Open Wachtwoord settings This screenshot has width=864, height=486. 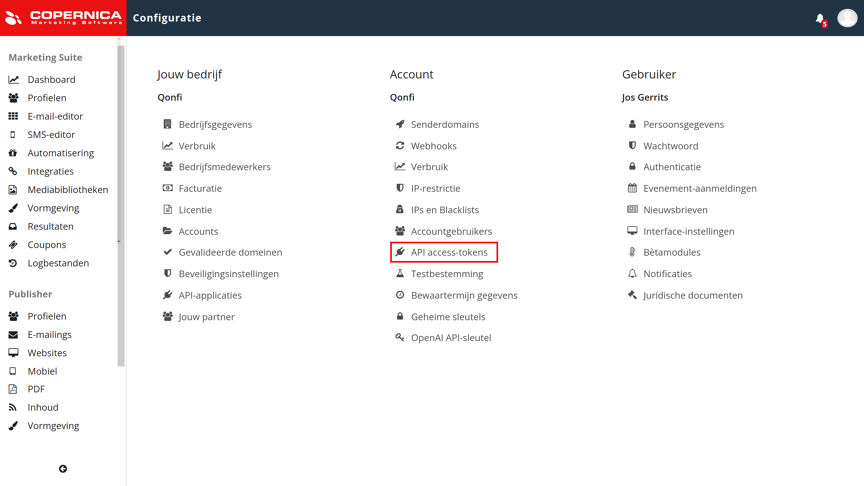click(671, 146)
